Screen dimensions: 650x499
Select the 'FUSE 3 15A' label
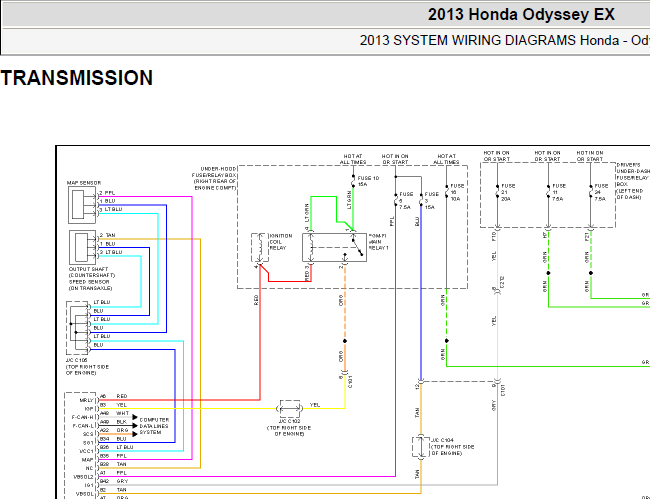432,200
